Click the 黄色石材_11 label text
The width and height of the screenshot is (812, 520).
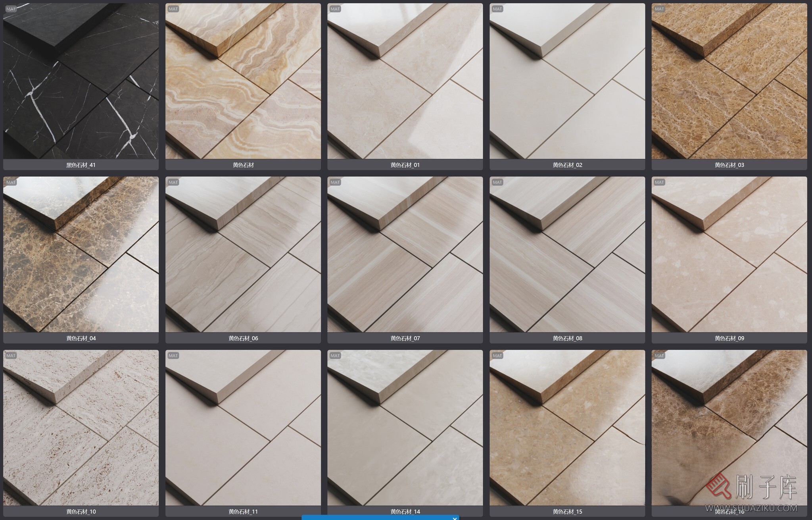243,512
